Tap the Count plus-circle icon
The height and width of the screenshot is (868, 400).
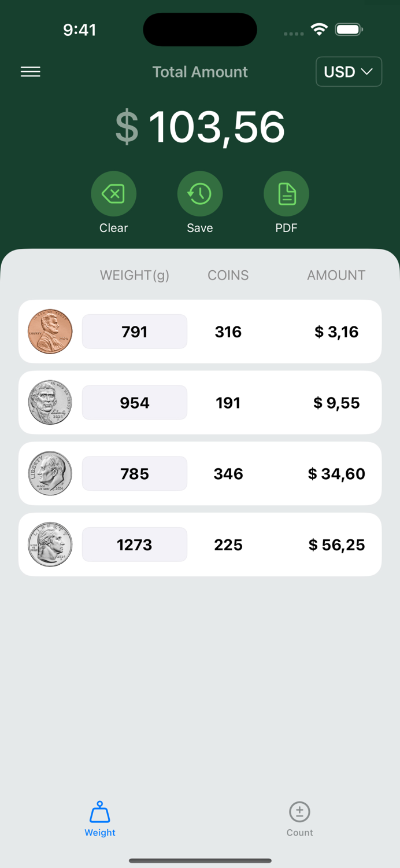tap(299, 812)
